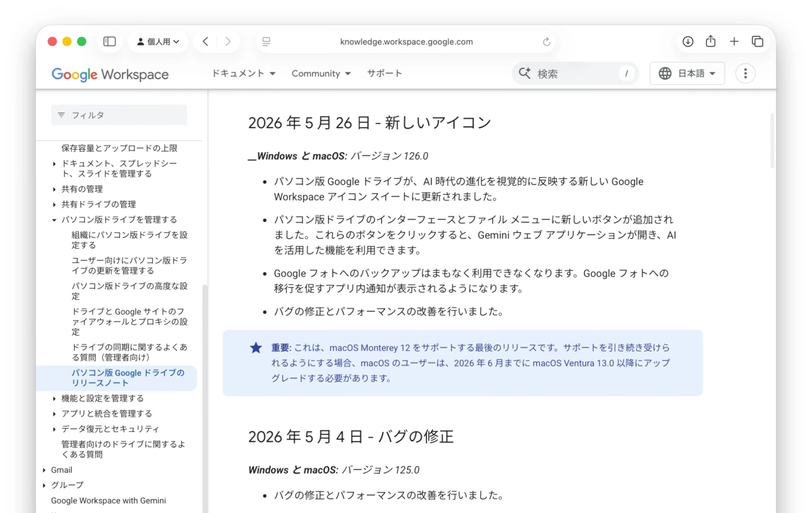This screenshot has height=513, width=812.
Task: Click the 検索 search box
Action: point(576,74)
